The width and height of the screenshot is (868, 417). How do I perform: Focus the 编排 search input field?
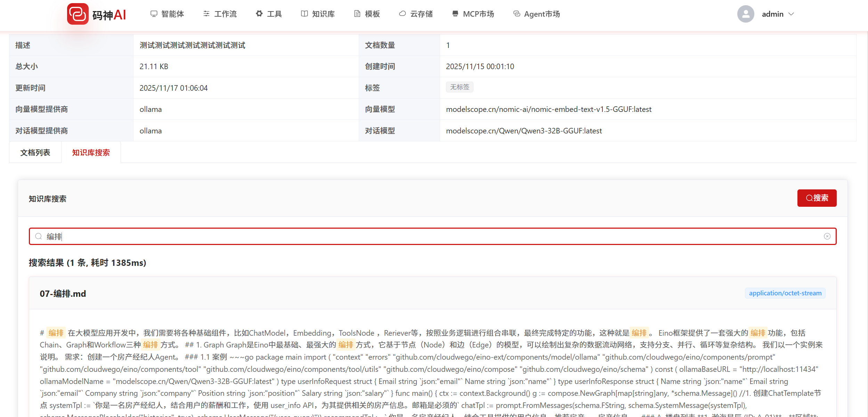coord(417,236)
